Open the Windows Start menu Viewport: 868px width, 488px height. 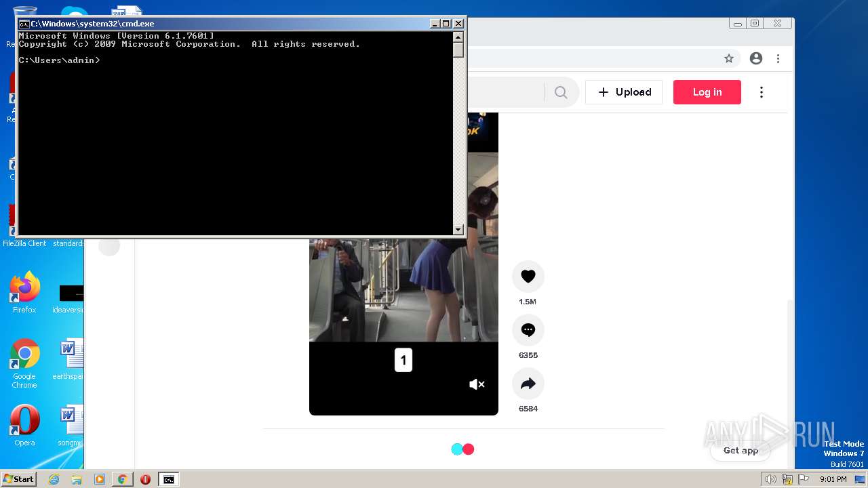18,479
